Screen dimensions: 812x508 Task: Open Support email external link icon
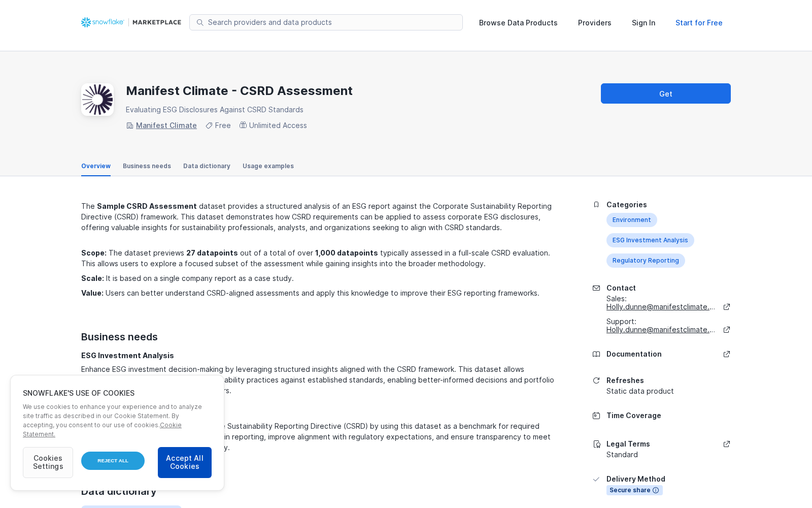[x=727, y=330]
